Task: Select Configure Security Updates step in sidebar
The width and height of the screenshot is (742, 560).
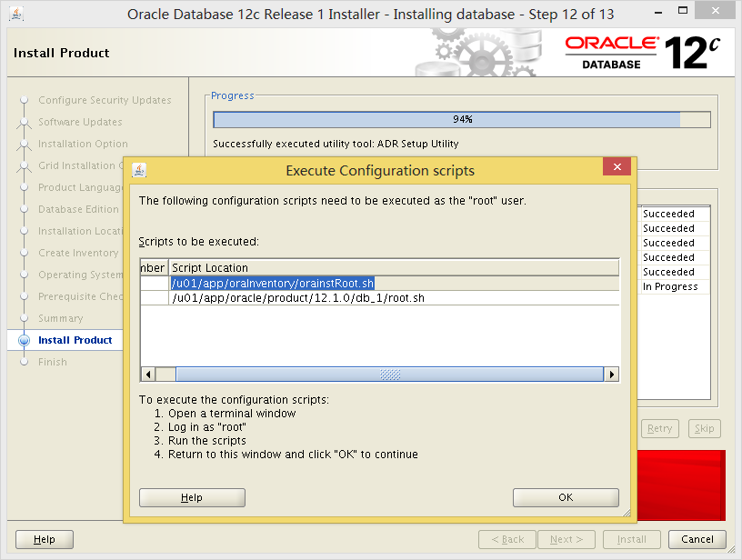Action: pyautogui.click(x=105, y=100)
